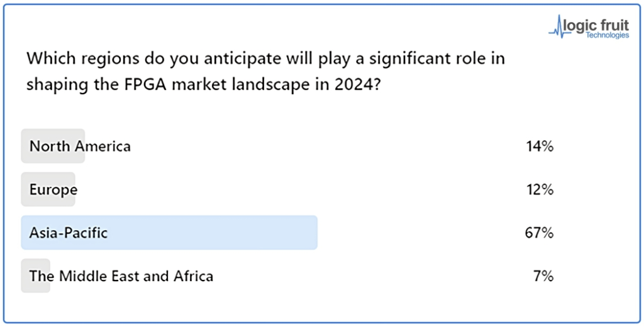The image size is (644, 327).
Task: Select The Middle East and Africa option
Action: [121, 275]
